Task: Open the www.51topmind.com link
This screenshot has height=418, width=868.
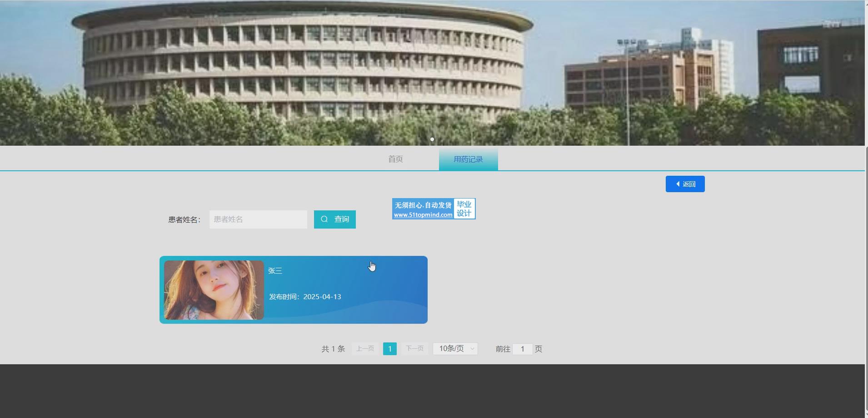Action: [x=423, y=215]
